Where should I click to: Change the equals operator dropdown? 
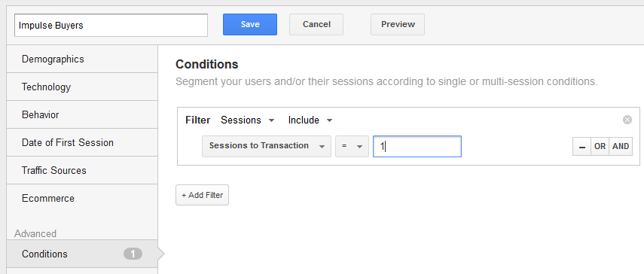352,146
